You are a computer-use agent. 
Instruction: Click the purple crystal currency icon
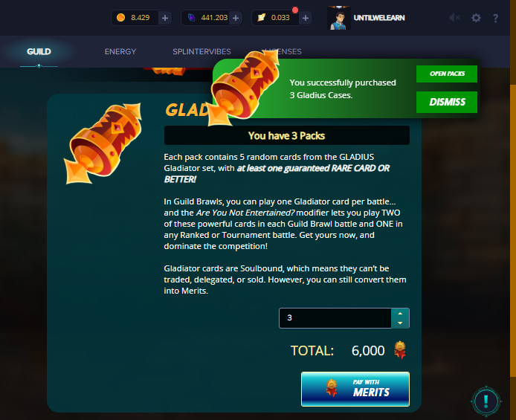click(191, 17)
